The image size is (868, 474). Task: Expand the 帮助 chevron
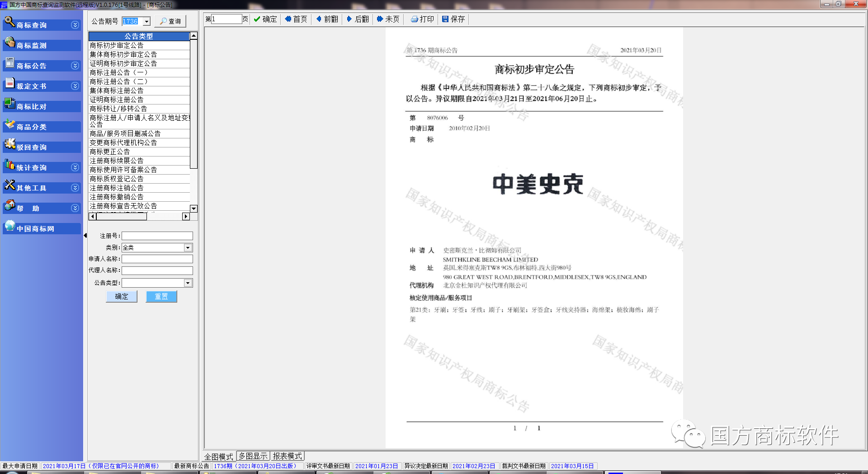pos(75,208)
